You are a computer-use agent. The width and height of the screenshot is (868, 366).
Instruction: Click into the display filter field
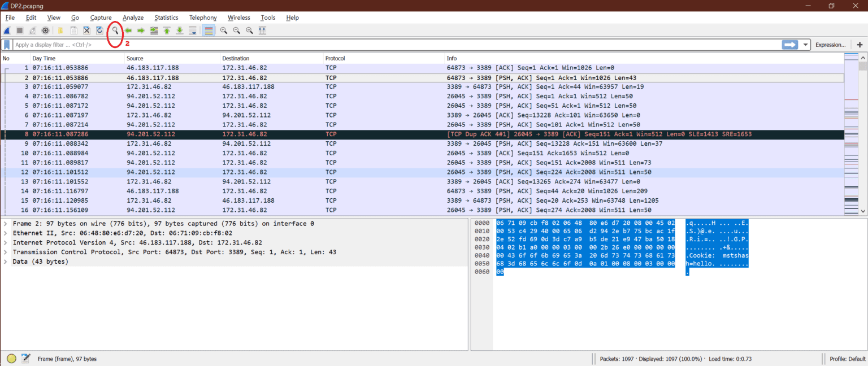(396, 45)
